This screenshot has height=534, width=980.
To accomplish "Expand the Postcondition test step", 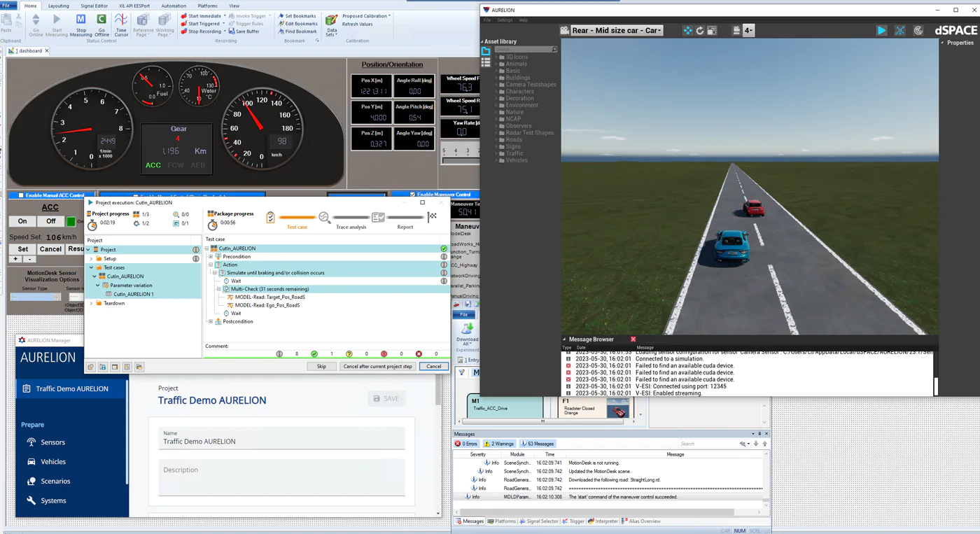I will (x=211, y=322).
